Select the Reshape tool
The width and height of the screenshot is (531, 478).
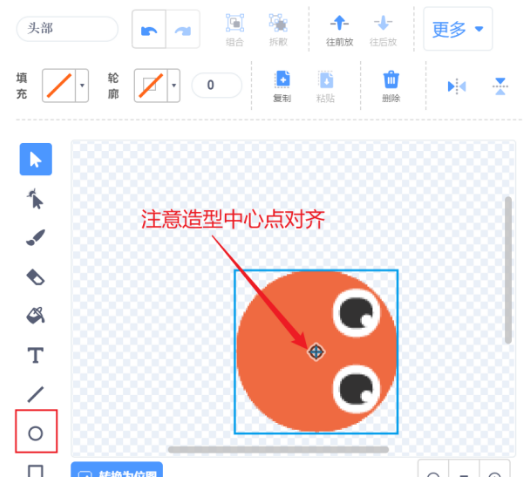click(35, 199)
